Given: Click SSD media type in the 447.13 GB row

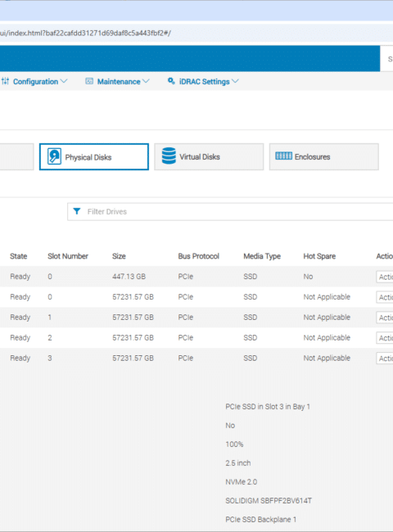Looking at the screenshot, I should pyautogui.click(x=250, y=277).
